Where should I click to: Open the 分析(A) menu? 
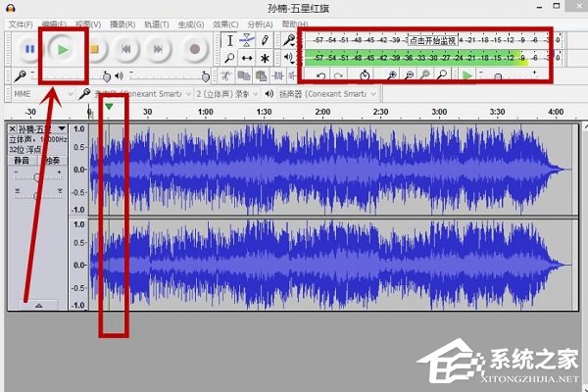pyautogui.click(x=260, y=24)
